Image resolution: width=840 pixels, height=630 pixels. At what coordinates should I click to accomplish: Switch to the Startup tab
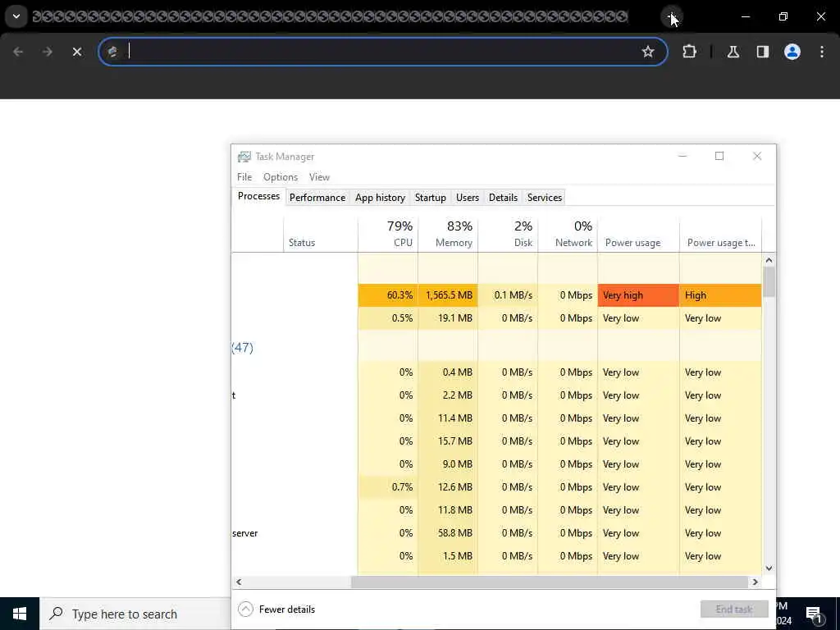[x=430, y=197]
